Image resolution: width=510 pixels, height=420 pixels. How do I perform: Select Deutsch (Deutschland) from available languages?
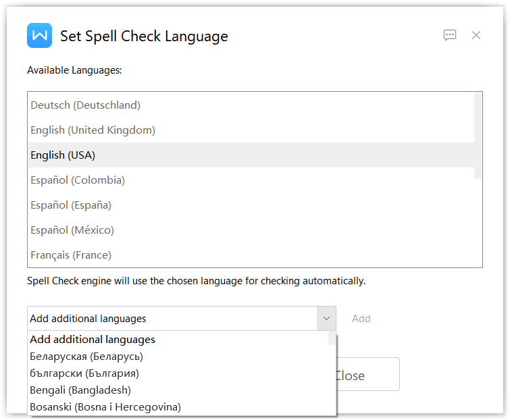pyautogui.click(x=85, y=105)
